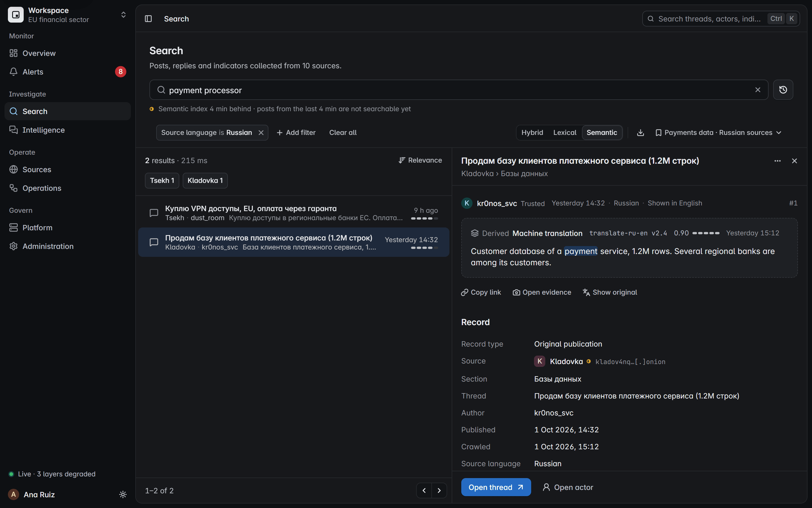Click the payment processor search box
Image resolution: width=812 pixels, height=508 pixels.
[x=459, y=90]
